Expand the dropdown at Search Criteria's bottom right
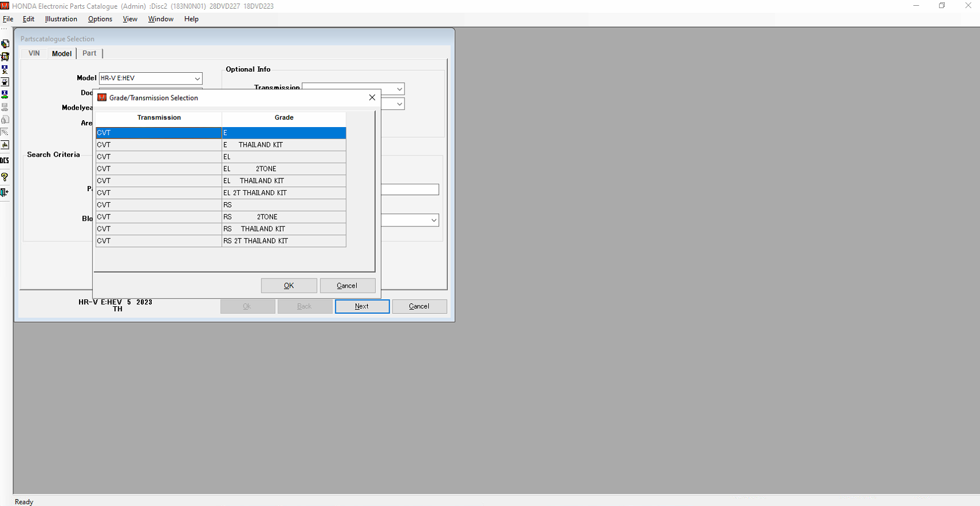Image resolution: width=980 pixels, height=506 pixels. [433, 220]
